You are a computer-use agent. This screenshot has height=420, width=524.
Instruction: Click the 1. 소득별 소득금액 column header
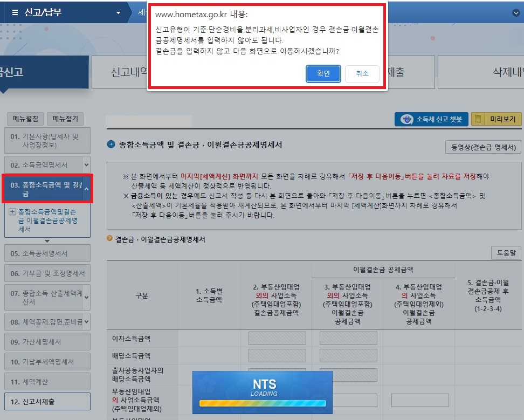pyautogui.click(x=209, y=295)
